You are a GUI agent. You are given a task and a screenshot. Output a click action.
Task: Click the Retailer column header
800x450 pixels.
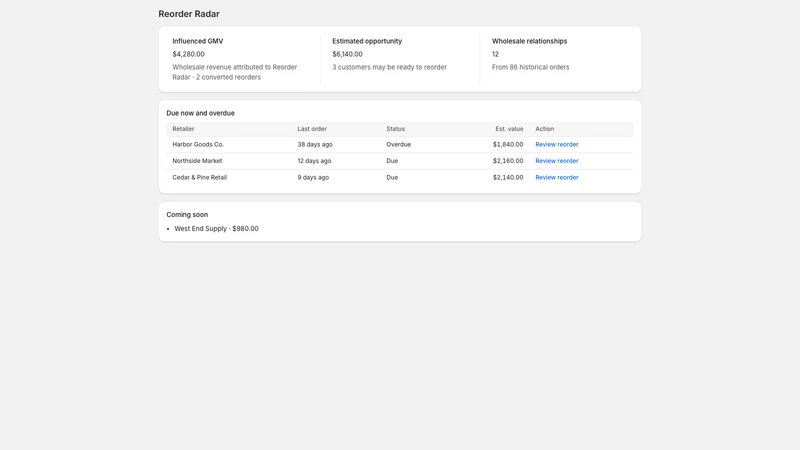[183, 129]
